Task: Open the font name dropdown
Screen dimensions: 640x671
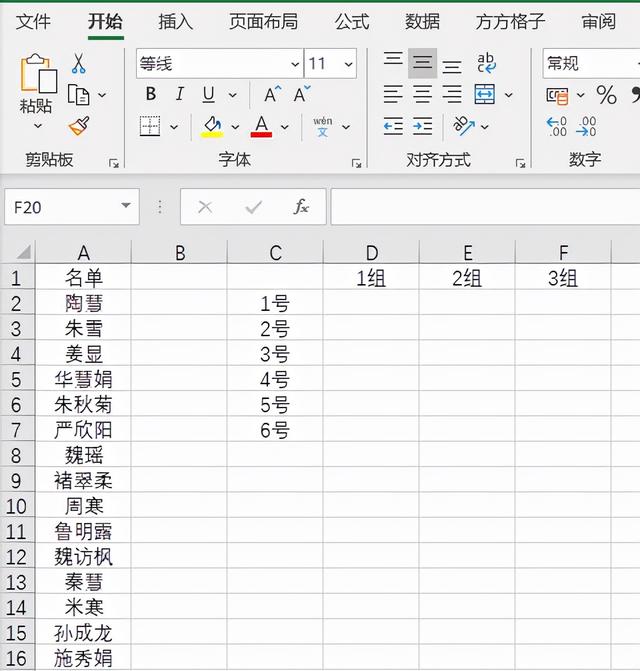Action: (x=295, y=64)
